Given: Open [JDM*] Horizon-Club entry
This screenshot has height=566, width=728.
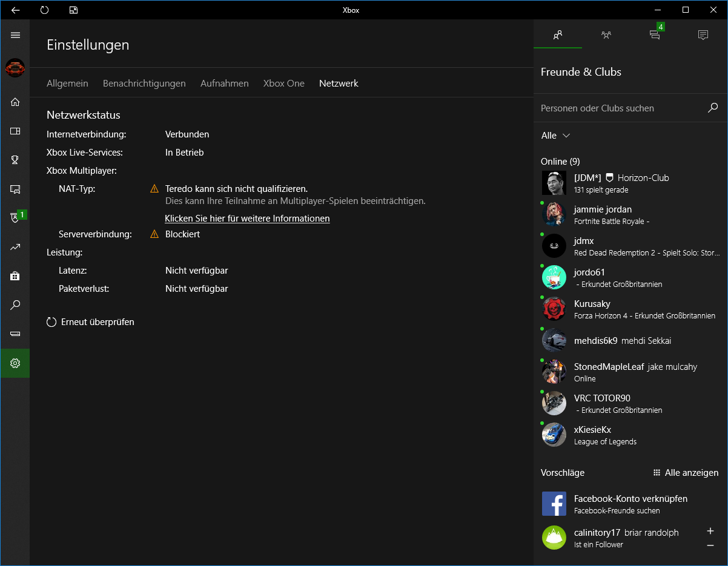Looking at the screenshot, I should pos(630,183).
